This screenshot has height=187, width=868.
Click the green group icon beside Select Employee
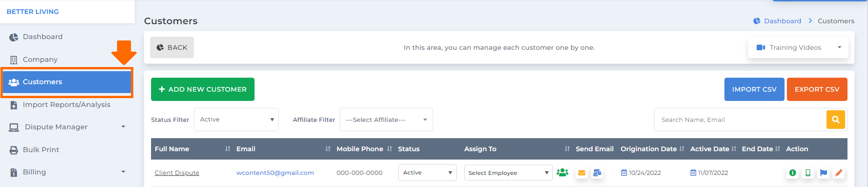tap(562, 172)
